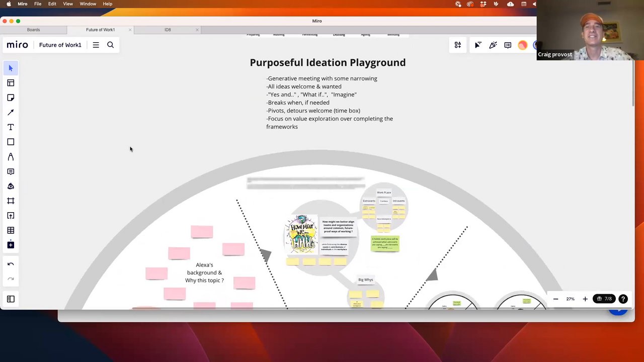The image size is (644, 362).
Task: Open the Help menu
Action: (107, 4)
